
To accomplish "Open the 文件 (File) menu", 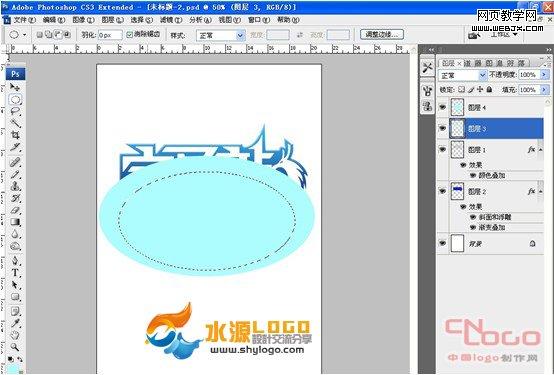I will (x=24, y=20).
